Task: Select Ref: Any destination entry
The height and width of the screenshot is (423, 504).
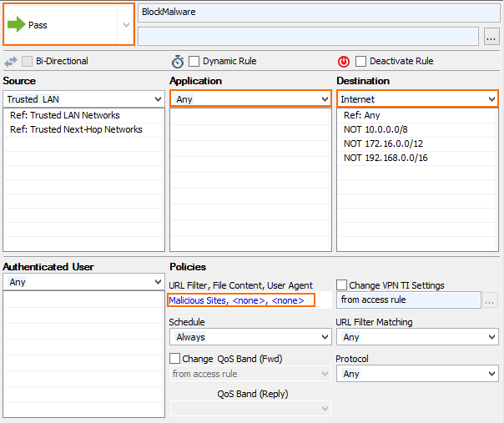Action: tap(417, 115)
